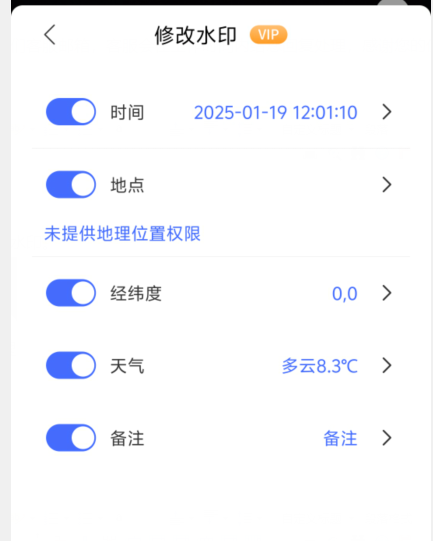Tap the blue 备注 value text
The image size is (433, 541).
coord(341,439)
